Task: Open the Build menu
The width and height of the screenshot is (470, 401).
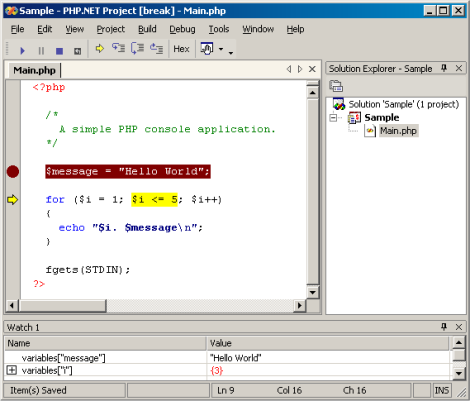Action: (x=147, y=29)
